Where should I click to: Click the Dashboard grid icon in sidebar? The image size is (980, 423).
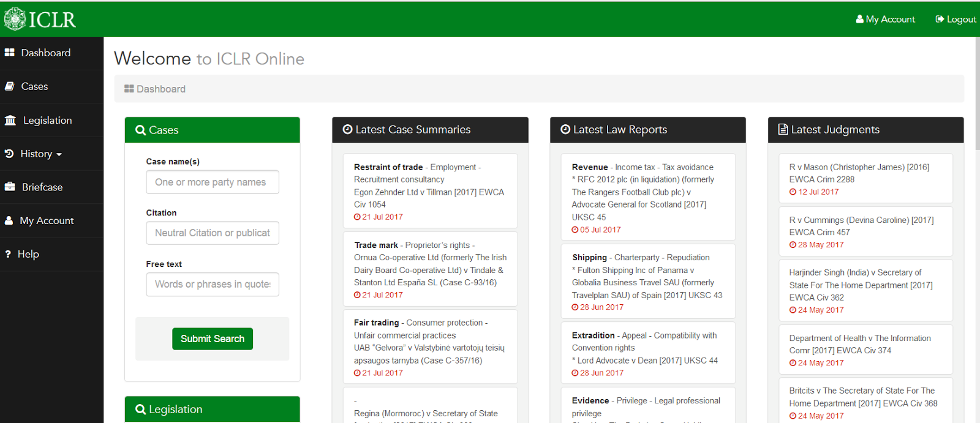[9, 53]
